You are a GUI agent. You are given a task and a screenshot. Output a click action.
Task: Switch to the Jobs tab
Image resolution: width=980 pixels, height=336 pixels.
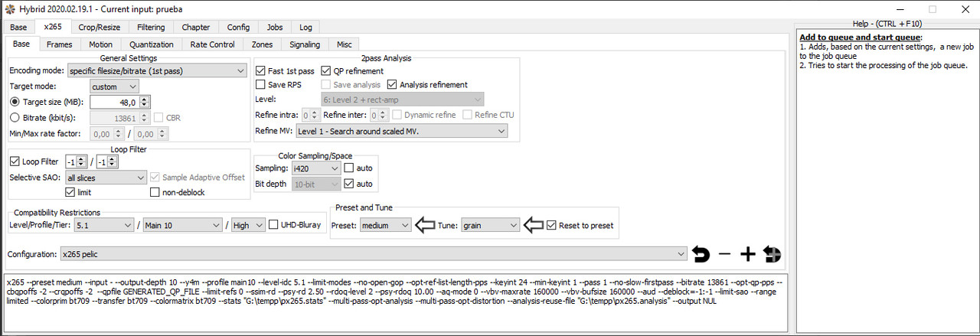point(273,27)
